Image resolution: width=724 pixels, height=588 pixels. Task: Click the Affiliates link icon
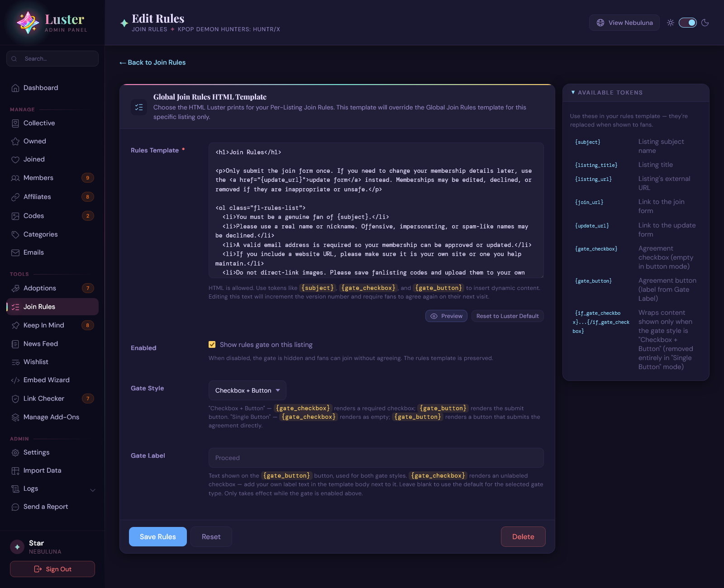tap(15, 197)
